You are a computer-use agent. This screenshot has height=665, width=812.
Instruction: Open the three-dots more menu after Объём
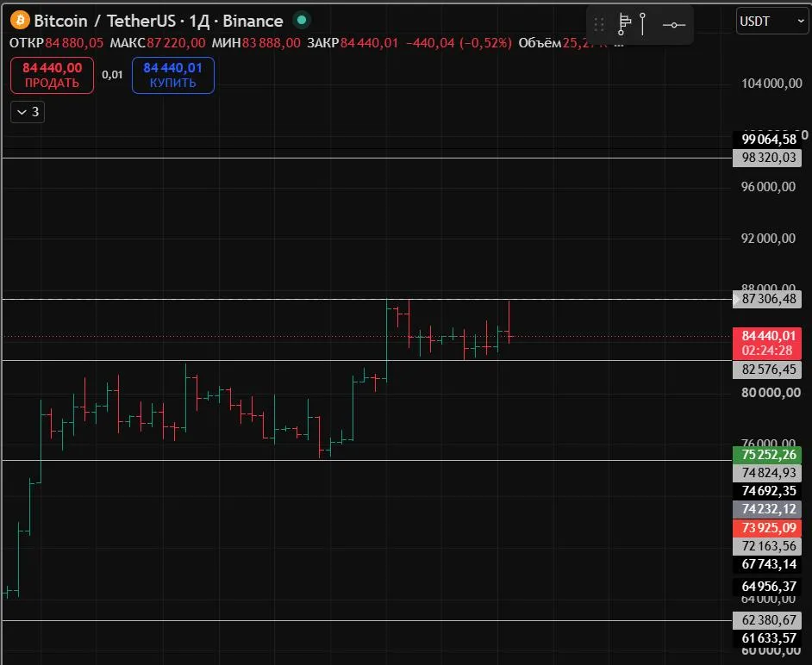619,43
